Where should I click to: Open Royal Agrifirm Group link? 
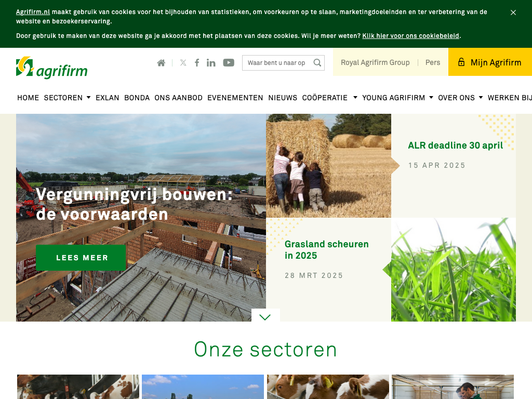(375, 62)
